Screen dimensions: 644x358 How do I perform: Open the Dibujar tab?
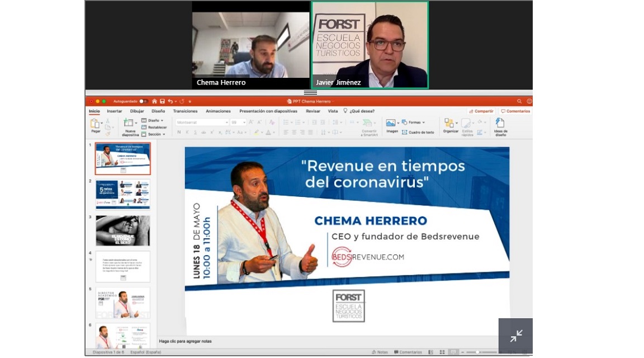coord(137,111)
